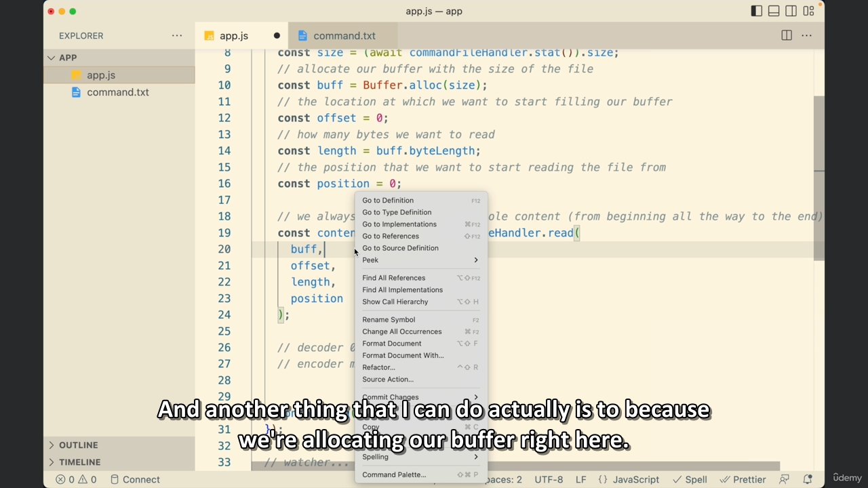The height and width of the screenshot is (488, 868).
Task: Choose Go to References
Action: click(x=420, y=237)
